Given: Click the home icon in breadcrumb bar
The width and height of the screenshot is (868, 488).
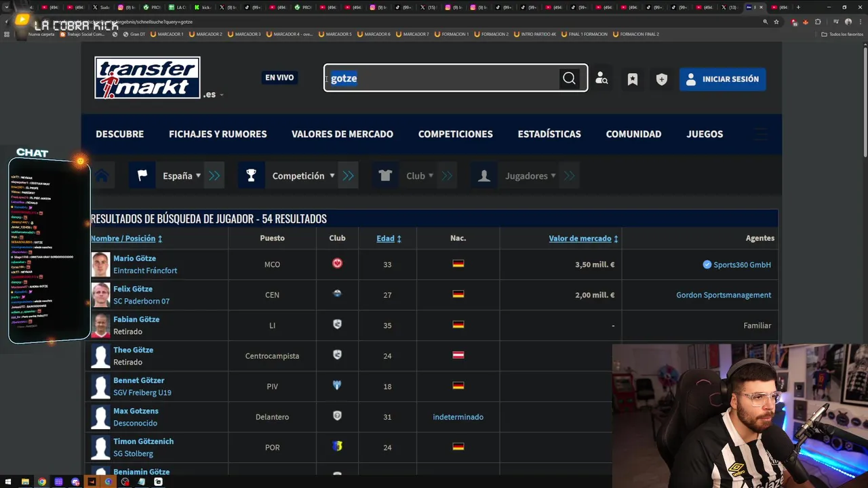Looking at the screenshot, I should tap(102, 176).
